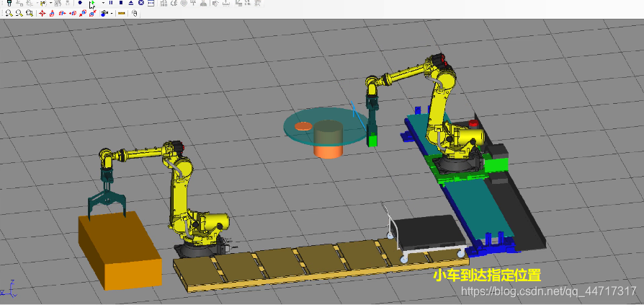Click the grey bullseye target icon
644x305 pixels.
pos(184,3)
